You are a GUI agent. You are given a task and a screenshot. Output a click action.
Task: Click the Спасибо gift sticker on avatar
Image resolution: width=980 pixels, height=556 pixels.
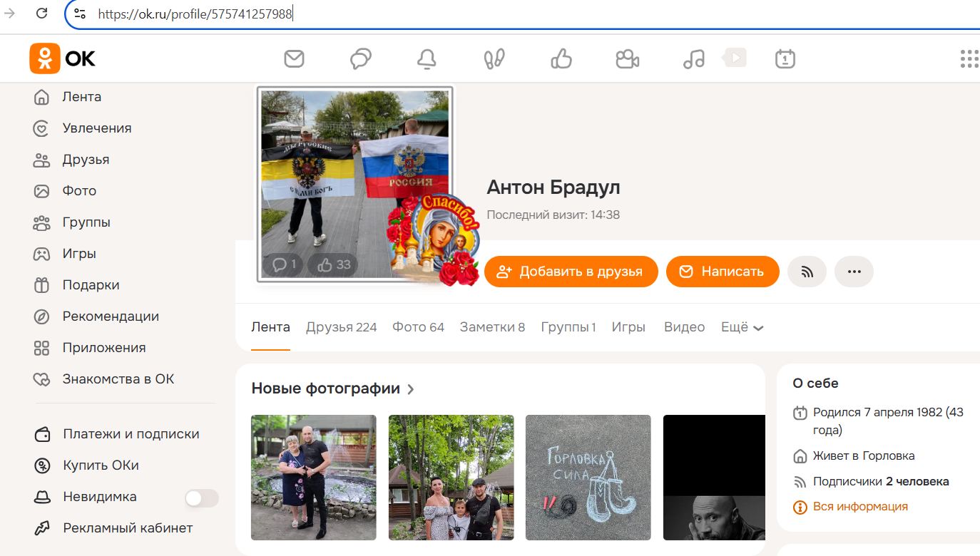[434, 240]
